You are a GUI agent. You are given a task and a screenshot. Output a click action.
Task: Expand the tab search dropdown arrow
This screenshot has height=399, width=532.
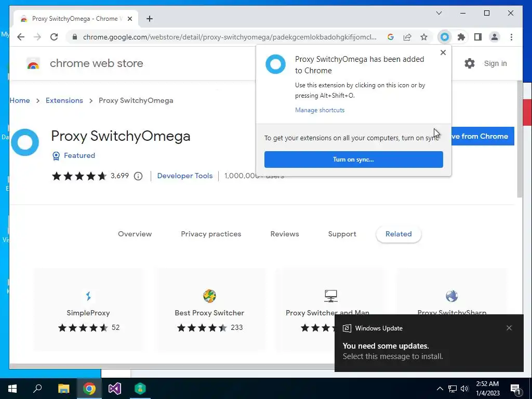pyautogui.click(x=438, y=13)
